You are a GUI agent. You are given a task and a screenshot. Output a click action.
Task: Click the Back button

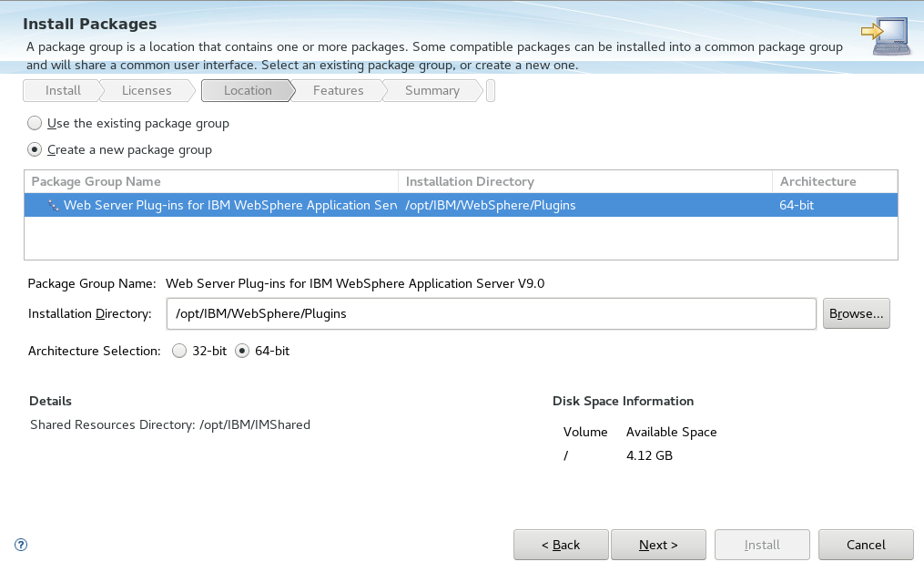(561, 545)
